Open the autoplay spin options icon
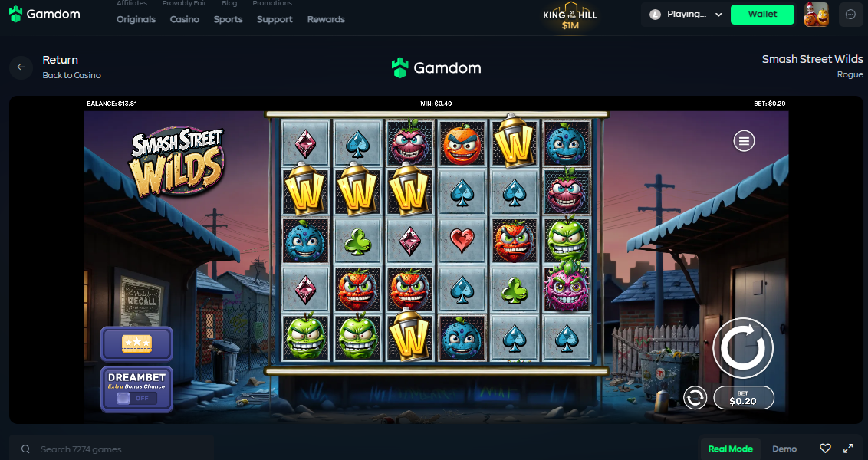Image resolution: width=868 pixels, height=460 pixels. click(695, 397)
